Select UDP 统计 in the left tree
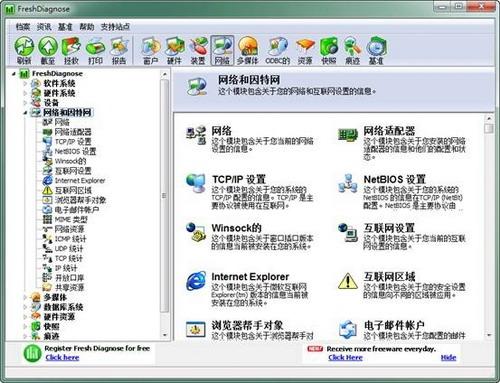This screenshot has width=500, height=383. point(69,249)
